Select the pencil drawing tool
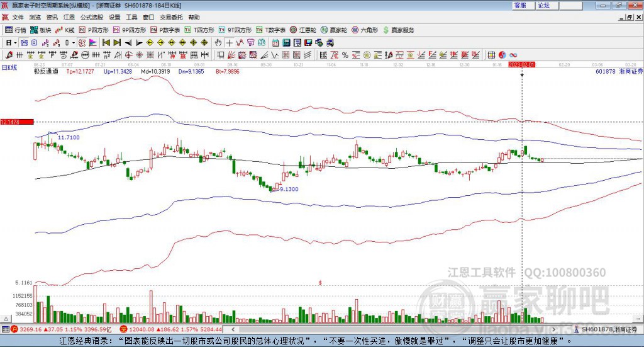 click(x=9, y=55)
